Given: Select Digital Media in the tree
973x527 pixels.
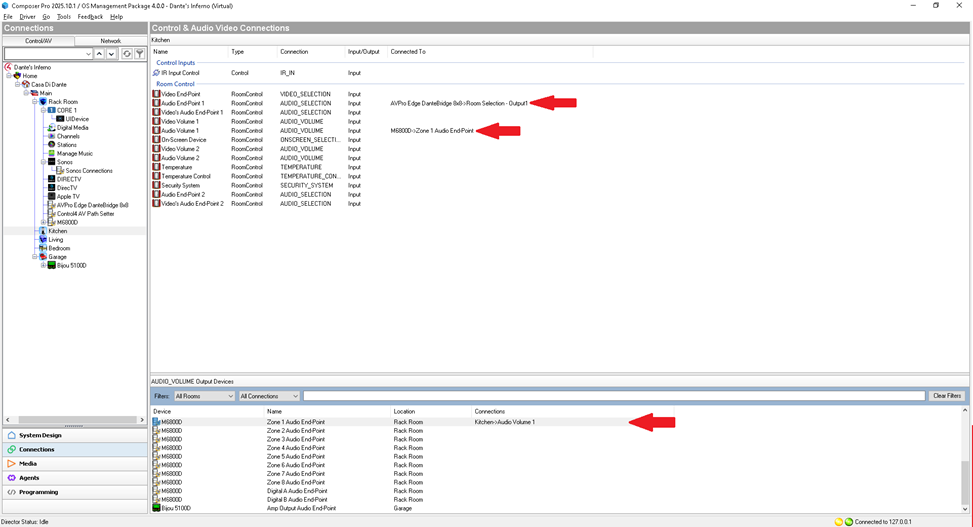Looking at the screenshot, I should (72, 128).
